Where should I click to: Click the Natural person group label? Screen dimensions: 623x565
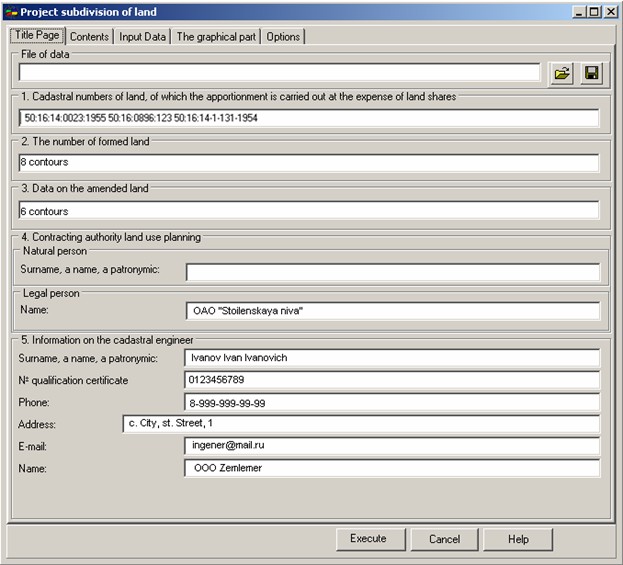(x=55, y=251)
